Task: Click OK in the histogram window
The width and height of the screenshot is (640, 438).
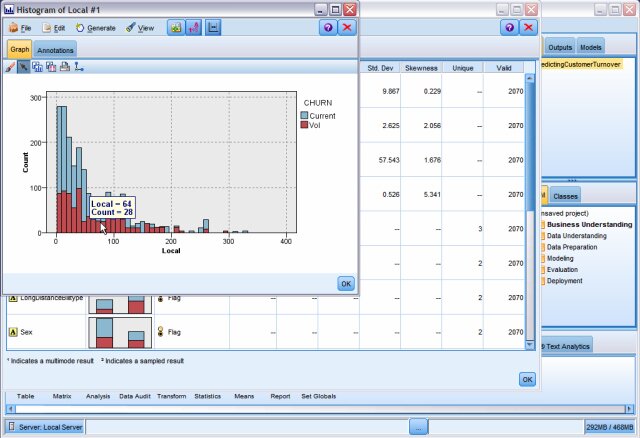Action: (x=346, y=284)
